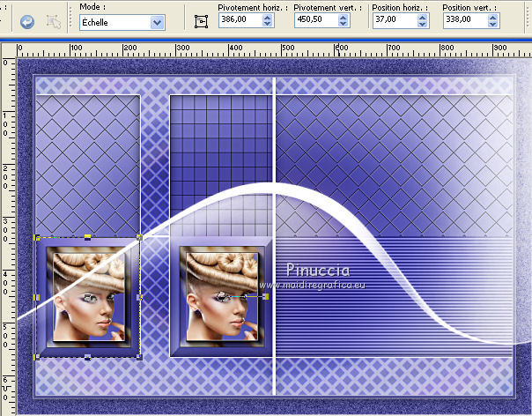Screen dimensions: 532x416
Task: Click the greyed selection tool icon
Action: [54, 22]
